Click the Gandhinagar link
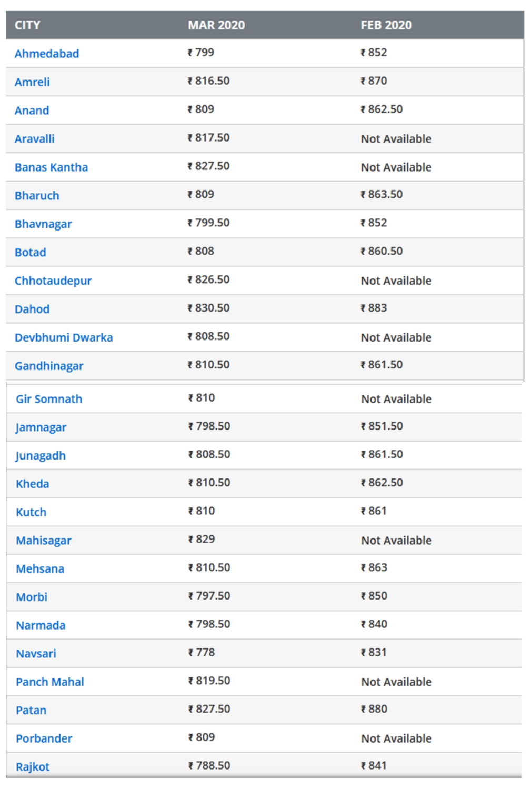 point(49,366)
